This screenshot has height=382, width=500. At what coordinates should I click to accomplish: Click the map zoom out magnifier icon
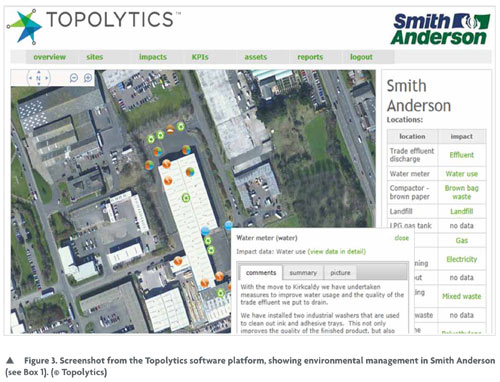tap(74, 78)
